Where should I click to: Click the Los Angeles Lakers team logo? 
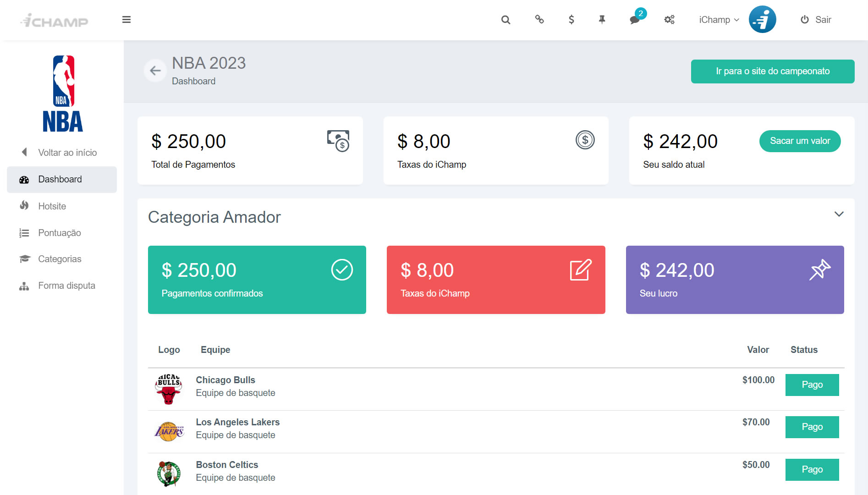[169, 431]
